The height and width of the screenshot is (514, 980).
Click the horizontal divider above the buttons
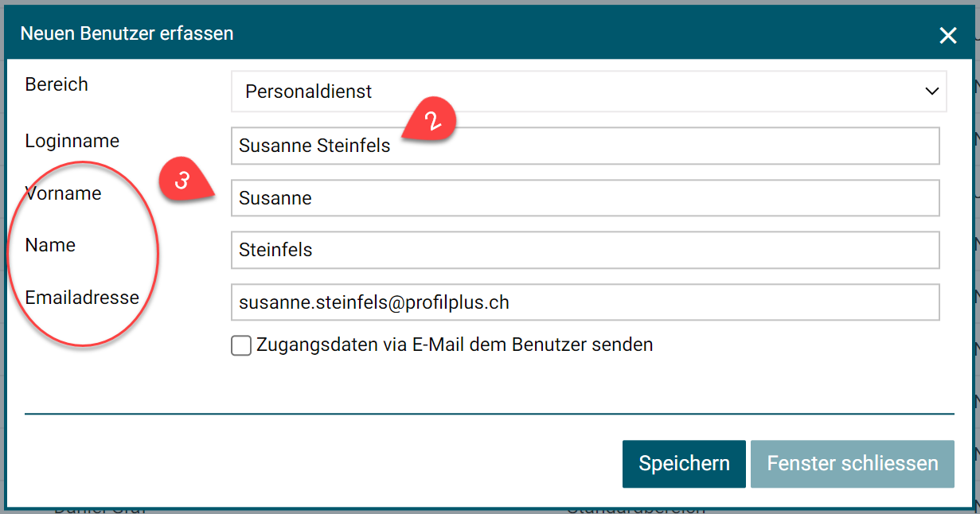[x=489, y=414]
